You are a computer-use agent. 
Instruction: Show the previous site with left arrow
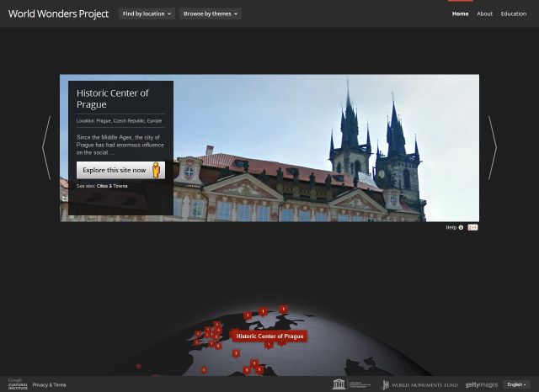point(46,147)
